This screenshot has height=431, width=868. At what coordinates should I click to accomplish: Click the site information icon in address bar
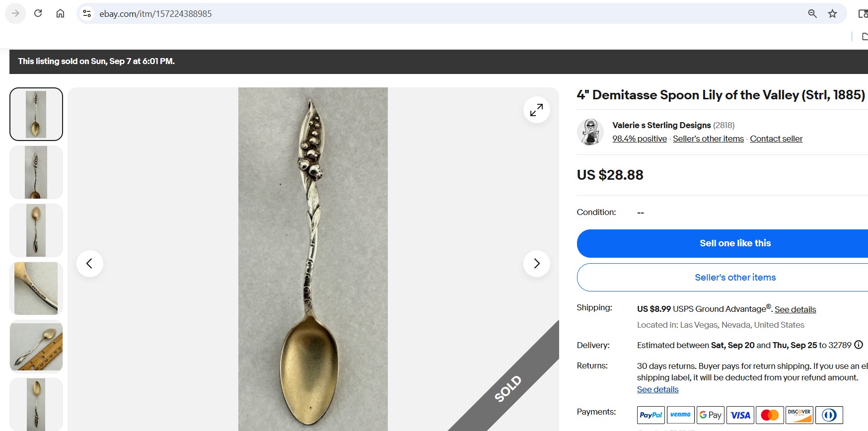click(x=86, y=13)
